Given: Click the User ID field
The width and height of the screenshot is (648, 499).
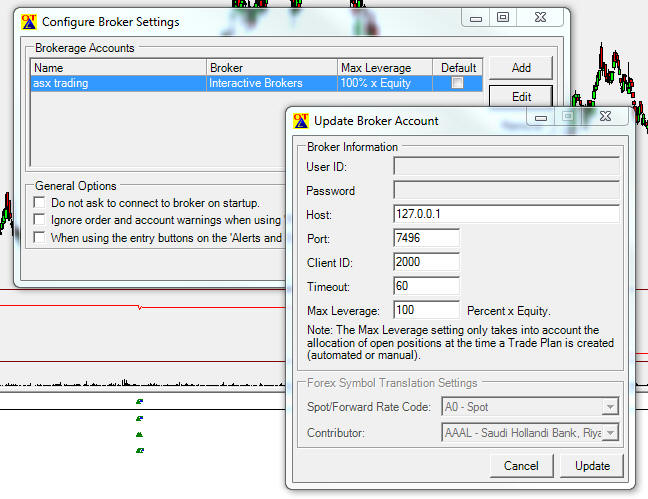Looking at the screenshot, I should 506,167.
